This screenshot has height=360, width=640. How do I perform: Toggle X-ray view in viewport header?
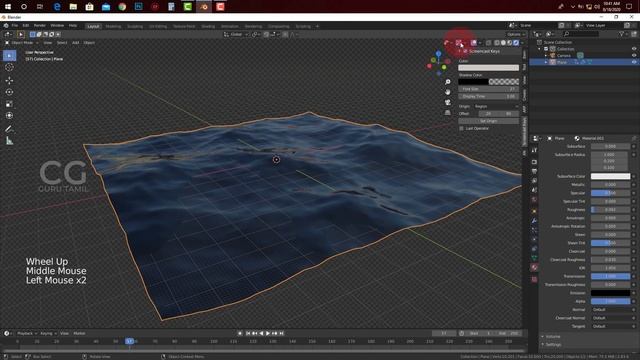coord(488,42)
